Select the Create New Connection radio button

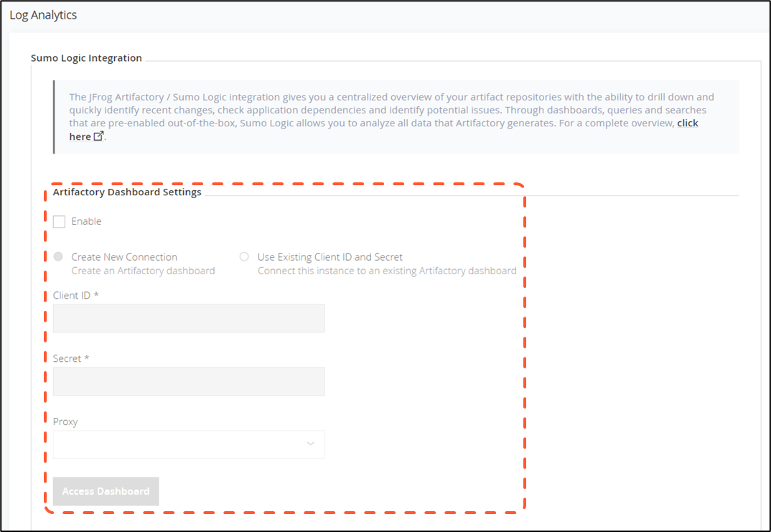click(58, 256)
